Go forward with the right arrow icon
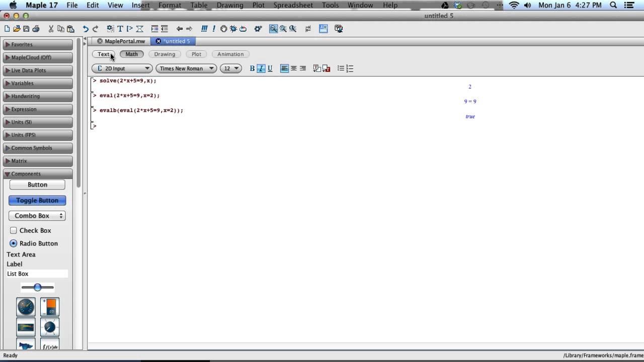 [x=189, y=29]
